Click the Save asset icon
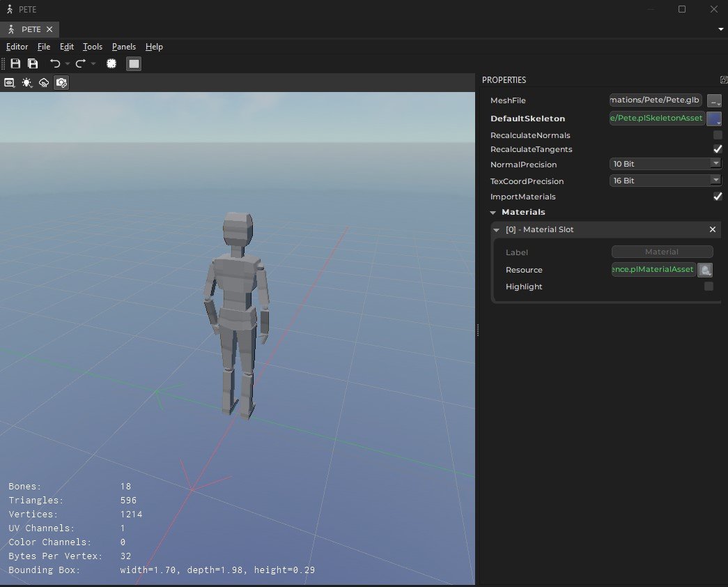The width and height of the screenshot is (728, 587). (x=15, y=63)
